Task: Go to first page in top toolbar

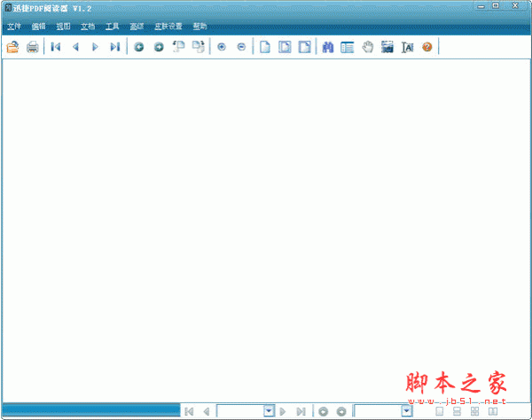Action: pos(56,47)
